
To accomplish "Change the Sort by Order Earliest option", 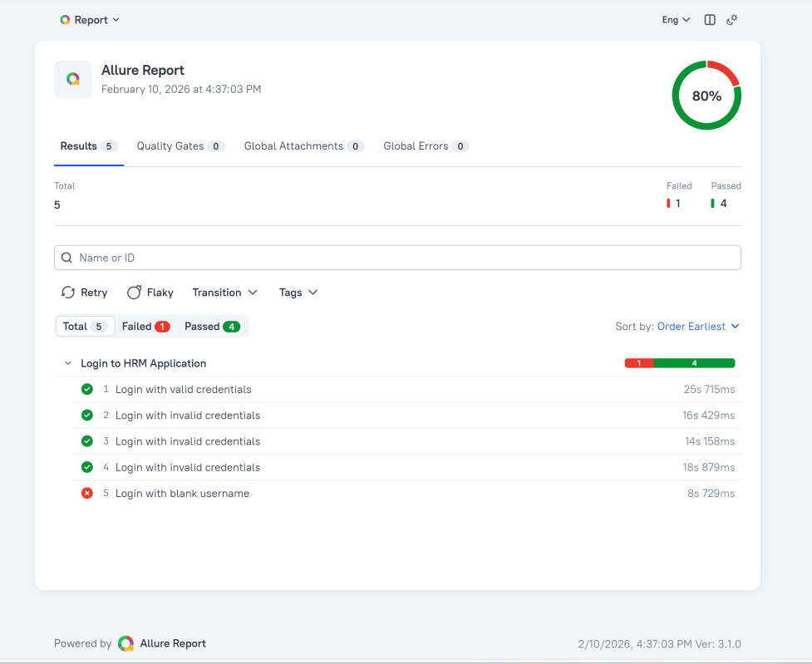I will pyautogui.click(x=697, y=327).
